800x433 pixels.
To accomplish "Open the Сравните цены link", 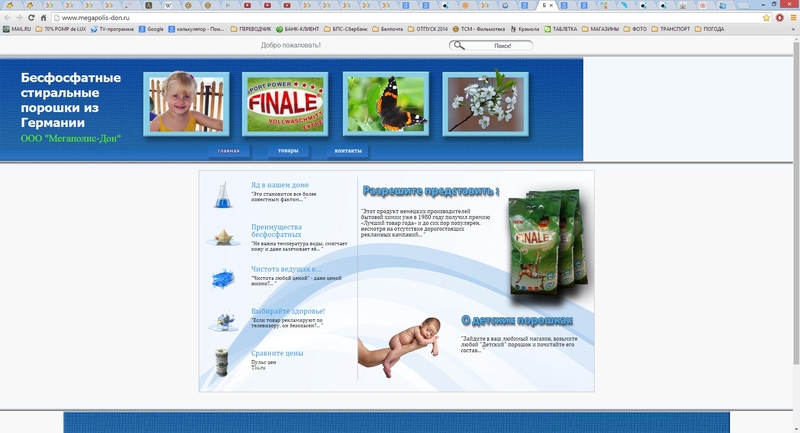I will coord(277,353).
